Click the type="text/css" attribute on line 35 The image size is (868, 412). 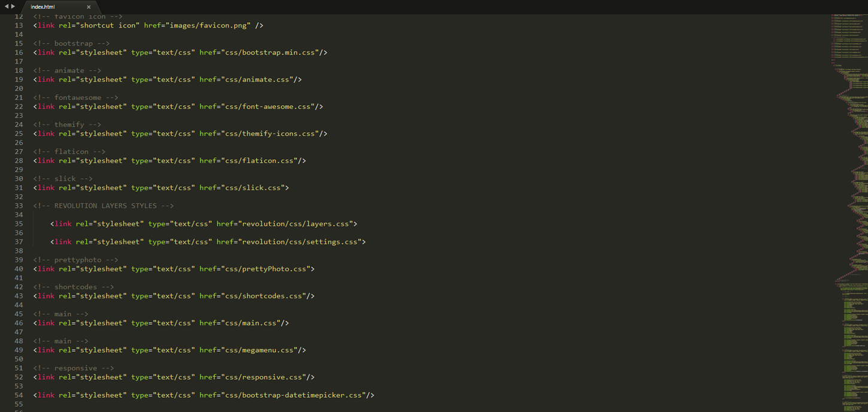[180, 224]
